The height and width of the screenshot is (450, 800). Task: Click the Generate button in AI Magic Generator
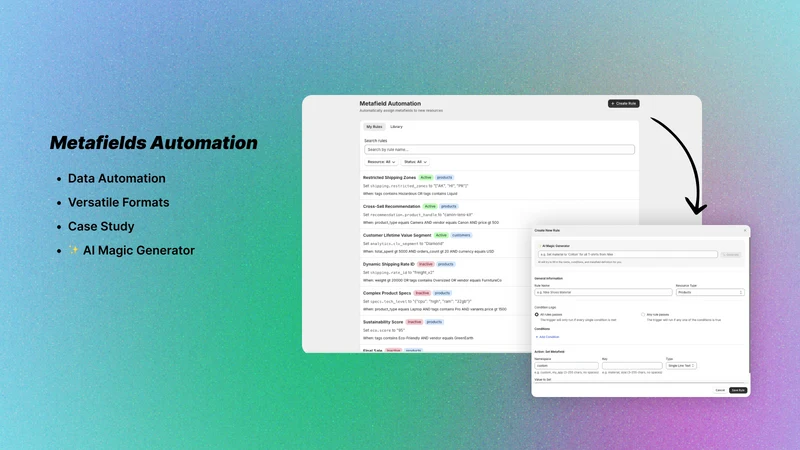tap(731, 255)
